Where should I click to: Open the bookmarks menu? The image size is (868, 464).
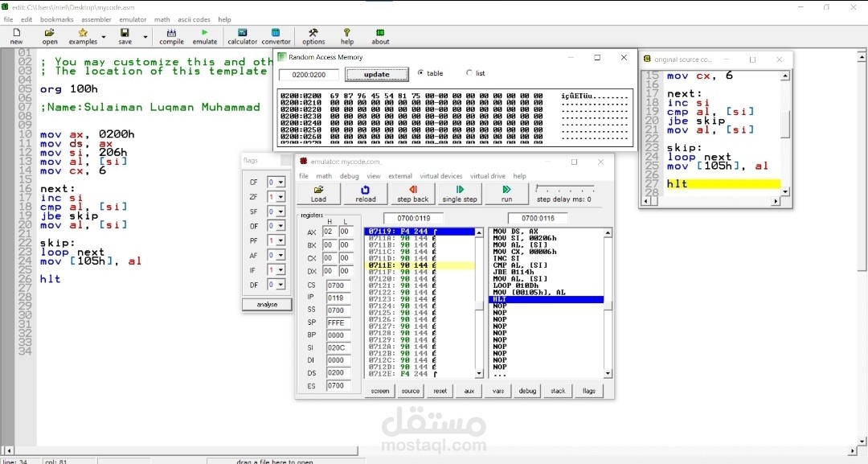(56, 19)
